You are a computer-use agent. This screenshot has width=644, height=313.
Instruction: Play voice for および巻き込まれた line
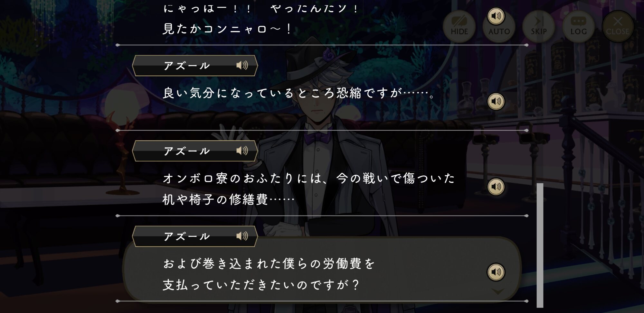(x=496, y=272)
